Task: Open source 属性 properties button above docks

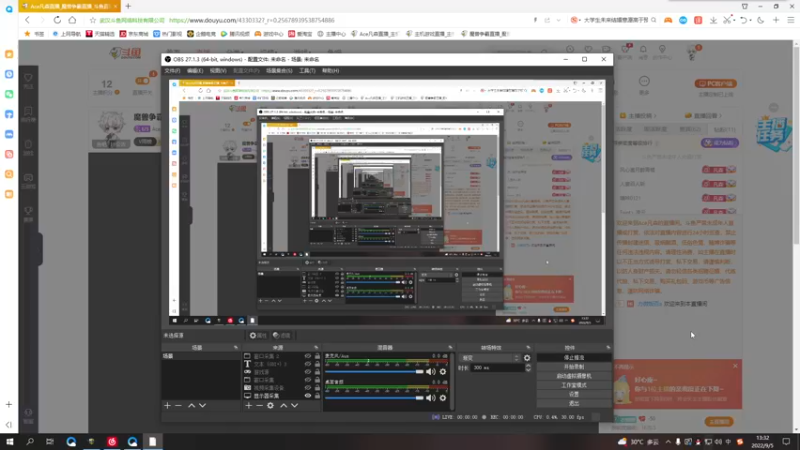Action: [258, 336]
